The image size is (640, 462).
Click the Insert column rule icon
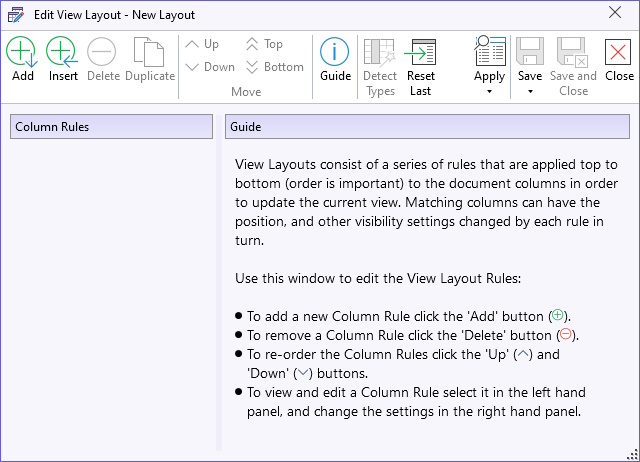pyautogui.click(x=62, y=52)
